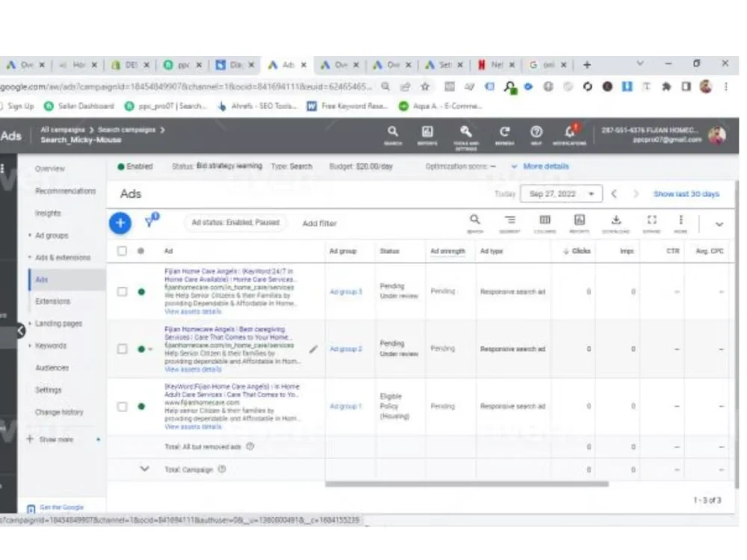
Task: Click the browser address bar URL
Action: (186, 87)
